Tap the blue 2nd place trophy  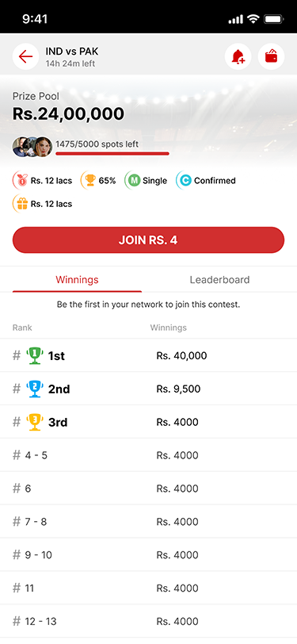click(35, 389)
